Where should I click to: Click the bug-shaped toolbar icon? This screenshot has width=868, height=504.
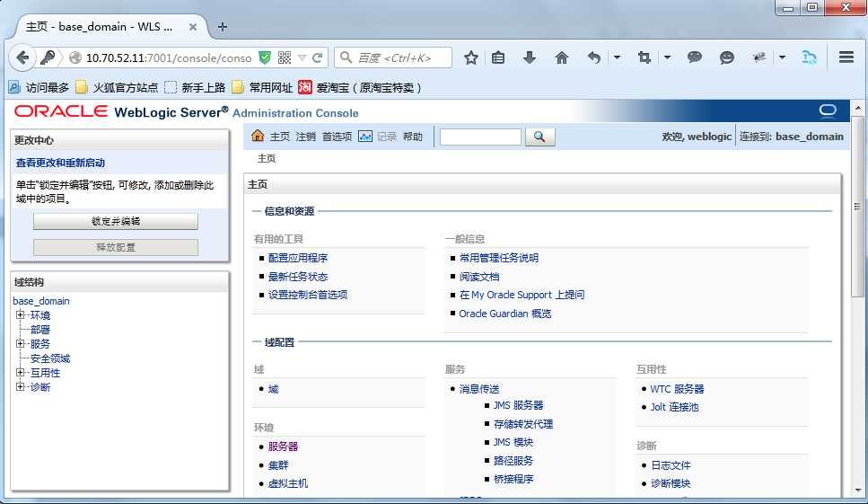759,57
